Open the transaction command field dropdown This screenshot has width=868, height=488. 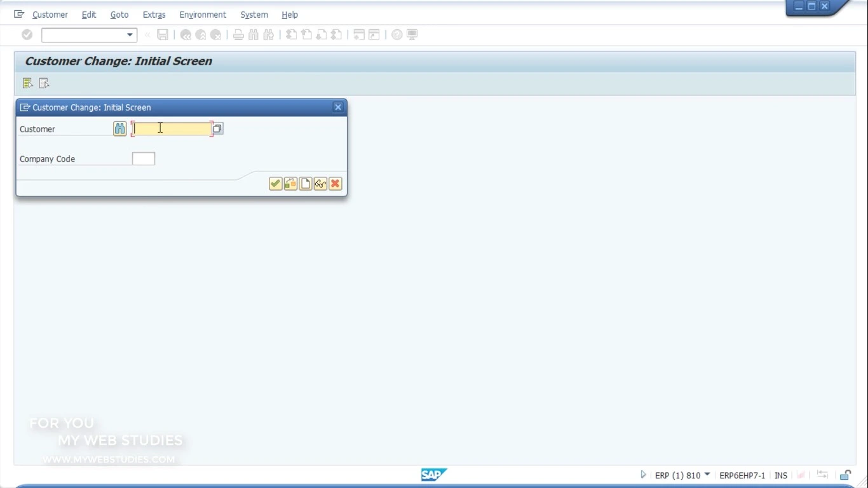pyautogui.click(x=130, y=35)
